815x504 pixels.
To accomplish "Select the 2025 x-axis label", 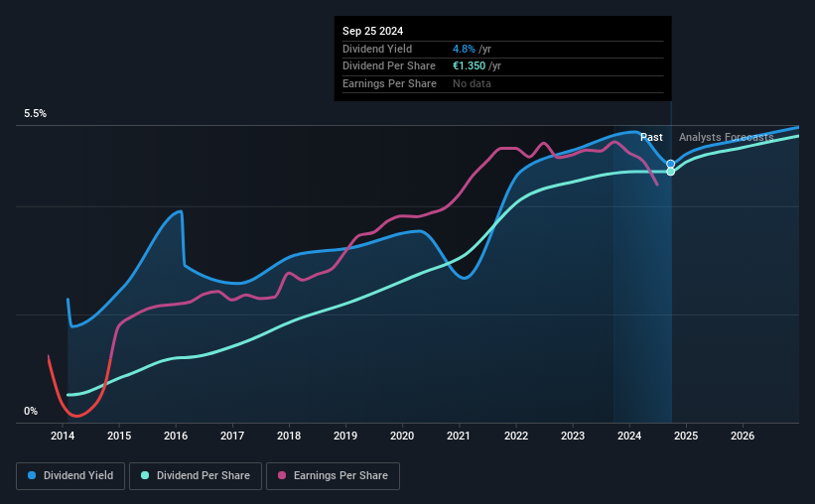I will [686, 436].
